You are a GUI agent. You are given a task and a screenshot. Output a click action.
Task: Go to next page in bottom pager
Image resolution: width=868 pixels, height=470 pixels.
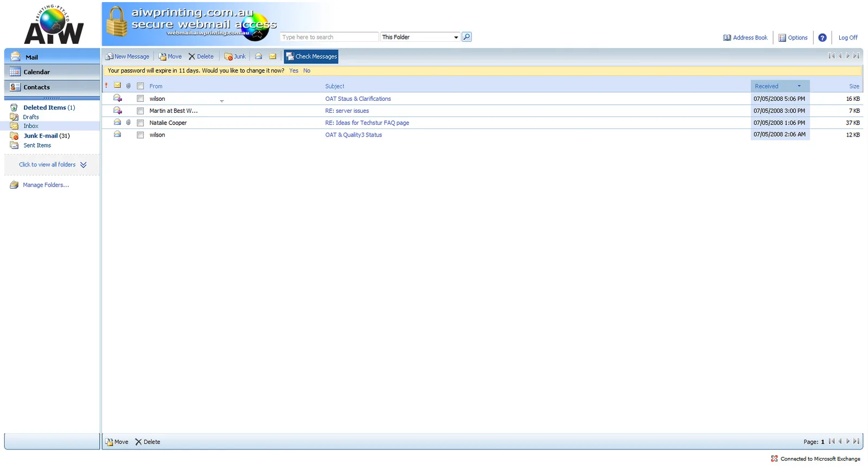point(848,441)
